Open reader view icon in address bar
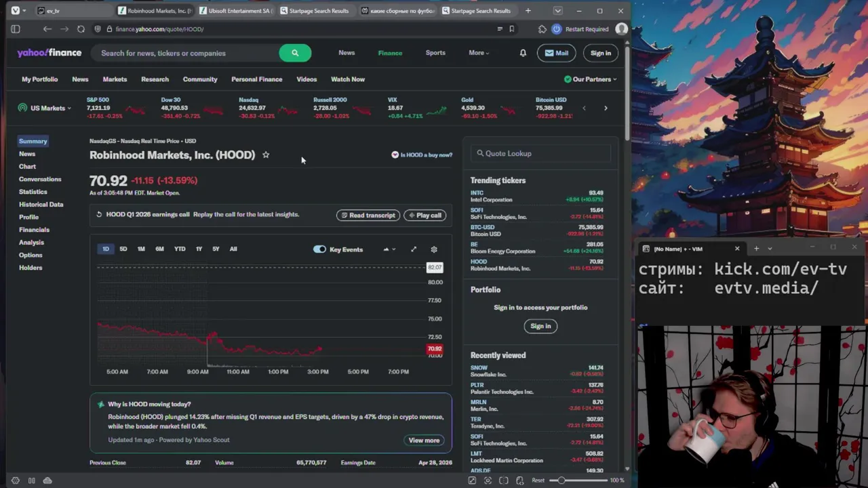The width and height of the screenshot is (868, 488). point(500,29)
